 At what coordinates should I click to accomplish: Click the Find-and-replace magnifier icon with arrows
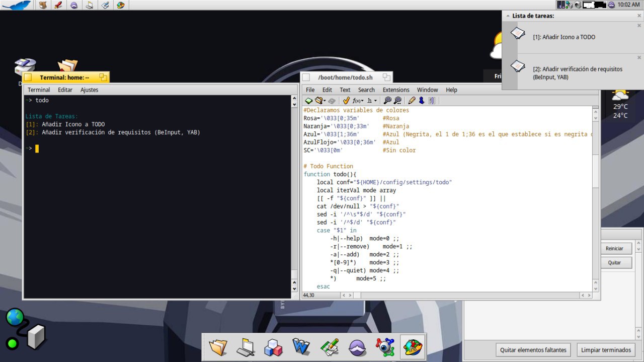(x=397, y=101)
